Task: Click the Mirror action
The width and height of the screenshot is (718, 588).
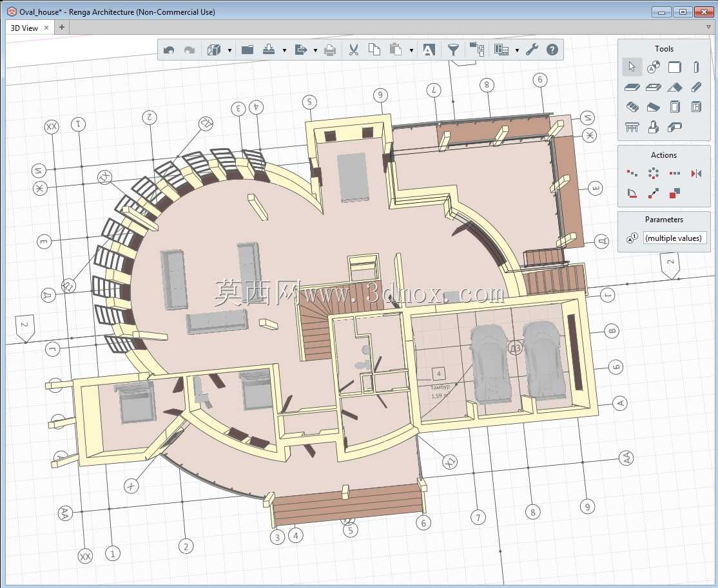Action: 696,173
